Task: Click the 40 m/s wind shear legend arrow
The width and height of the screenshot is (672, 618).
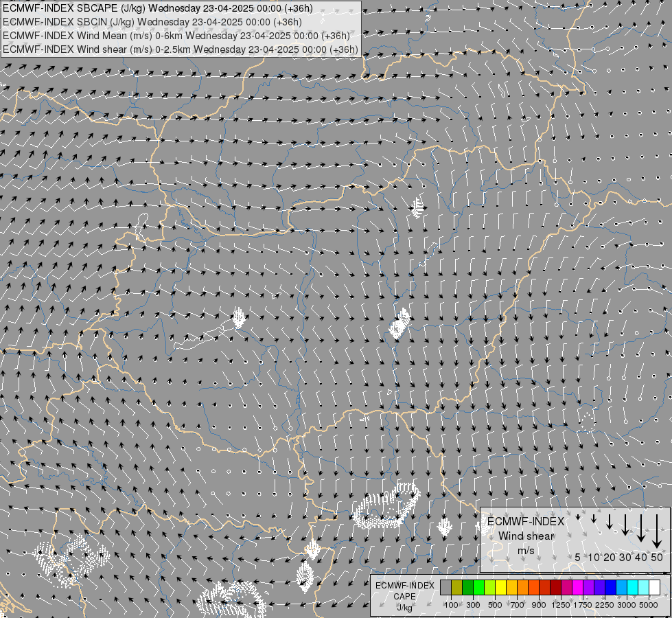Action: tap(640, 528)
